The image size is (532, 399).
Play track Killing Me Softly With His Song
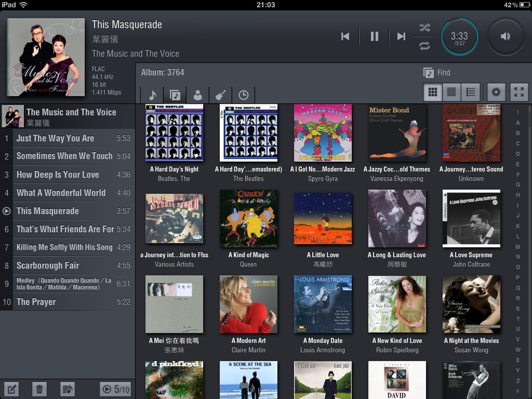point(68,247)
